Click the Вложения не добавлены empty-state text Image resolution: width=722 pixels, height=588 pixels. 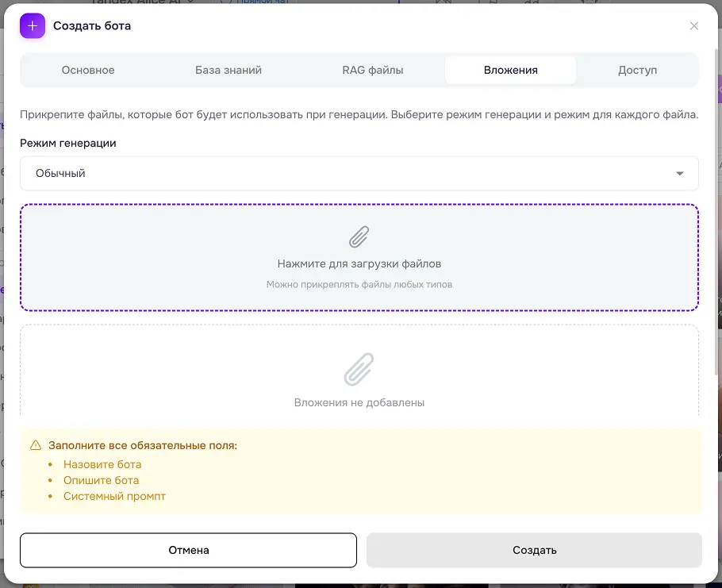click(x=359, y=402)
